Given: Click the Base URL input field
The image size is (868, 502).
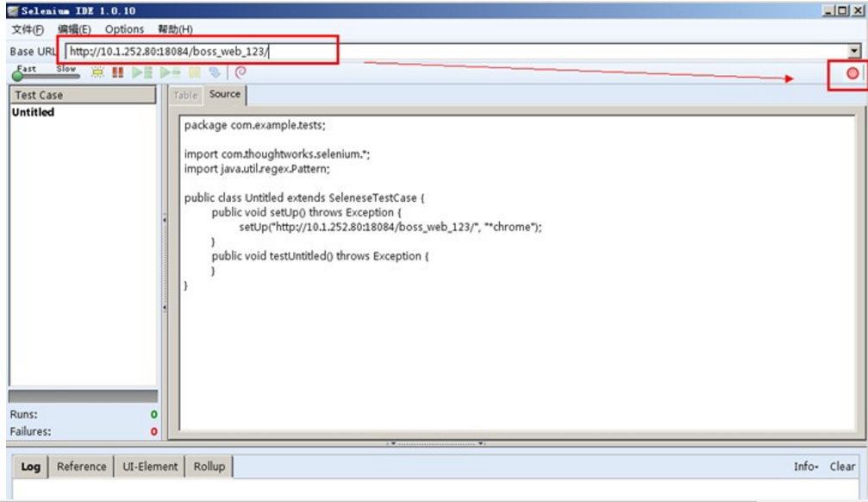Looking at the screenshot, I should tap(457, 52).
